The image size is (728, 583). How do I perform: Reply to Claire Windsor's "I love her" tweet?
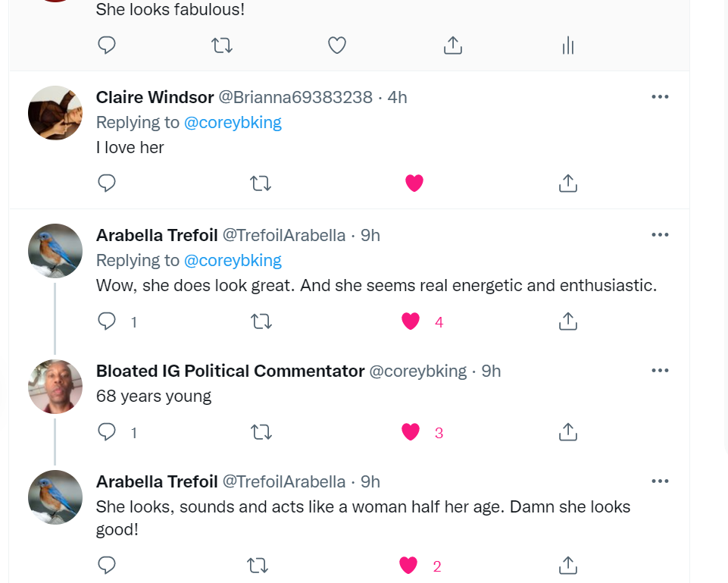point(107,183)
